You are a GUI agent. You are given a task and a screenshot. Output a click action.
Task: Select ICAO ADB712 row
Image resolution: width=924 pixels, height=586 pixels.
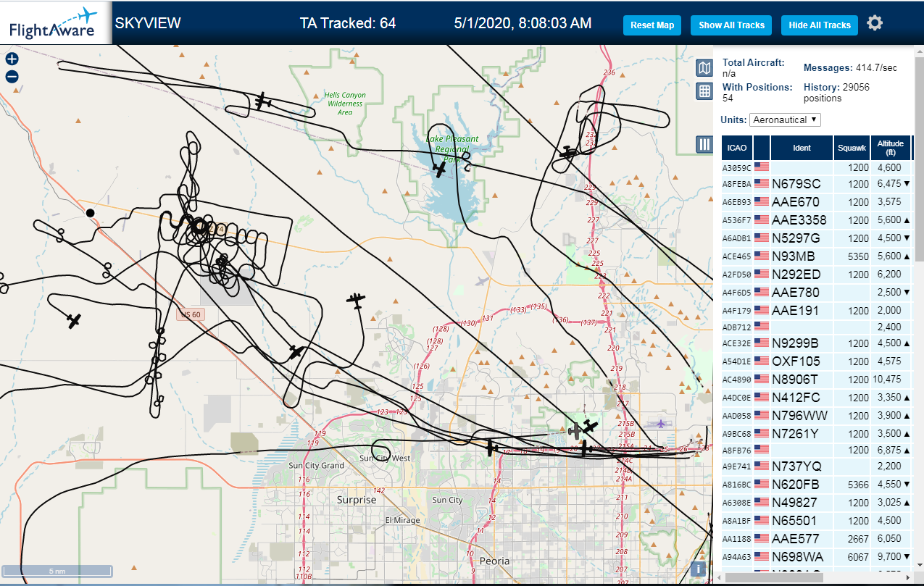816,327
